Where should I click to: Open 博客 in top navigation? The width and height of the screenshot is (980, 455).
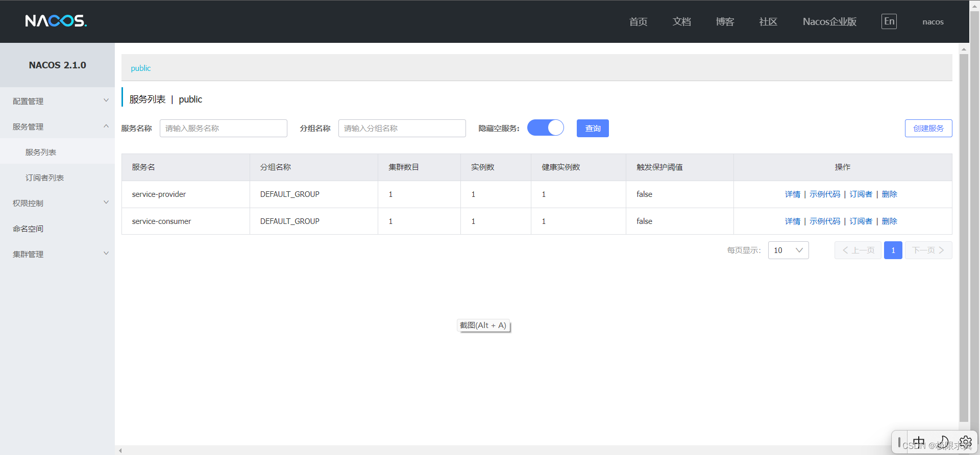[x=725, y=21]
